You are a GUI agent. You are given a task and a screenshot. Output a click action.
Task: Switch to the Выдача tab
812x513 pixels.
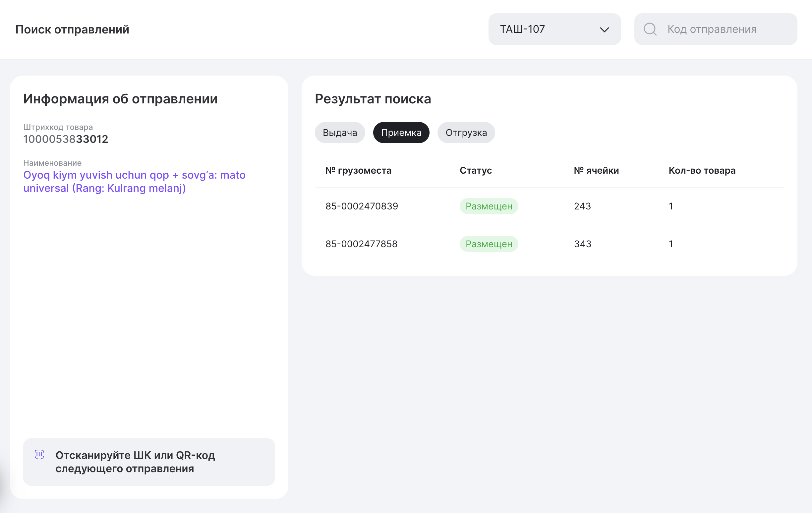[340, 133]
